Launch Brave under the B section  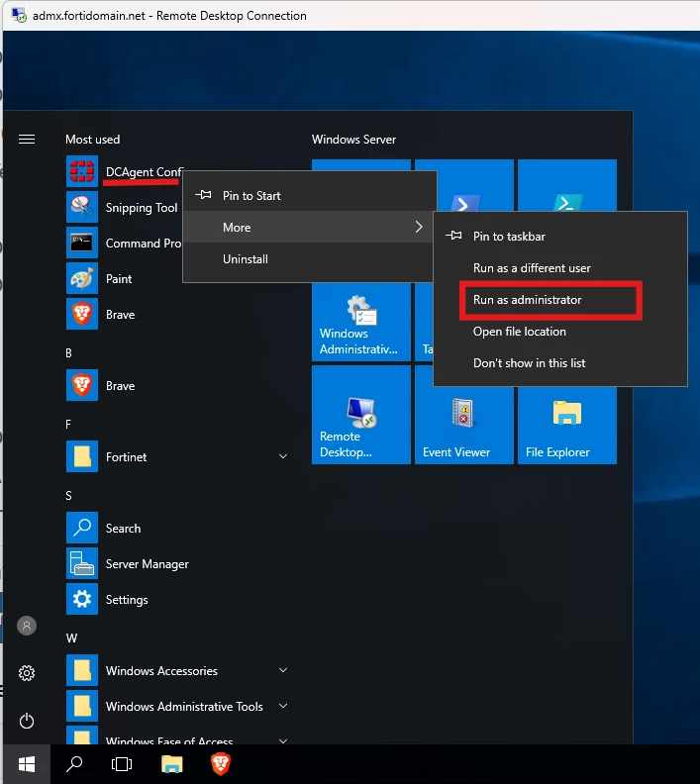[82, 385]
